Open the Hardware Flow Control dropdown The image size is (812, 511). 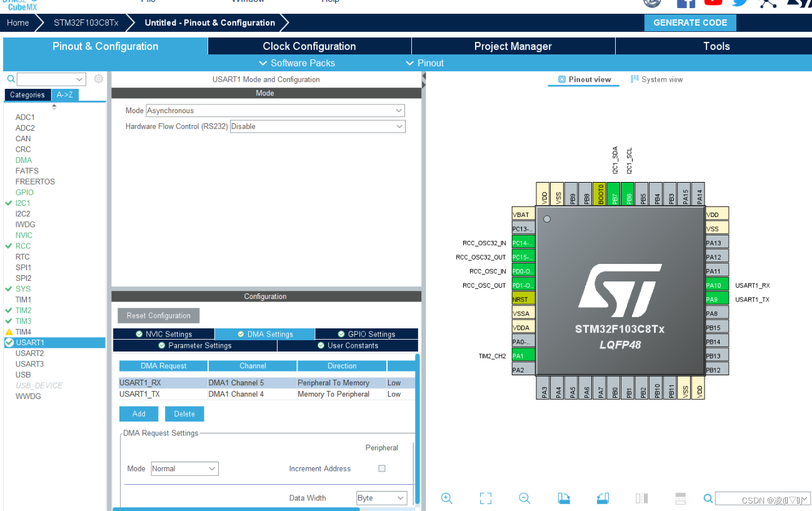click(318, 126)
